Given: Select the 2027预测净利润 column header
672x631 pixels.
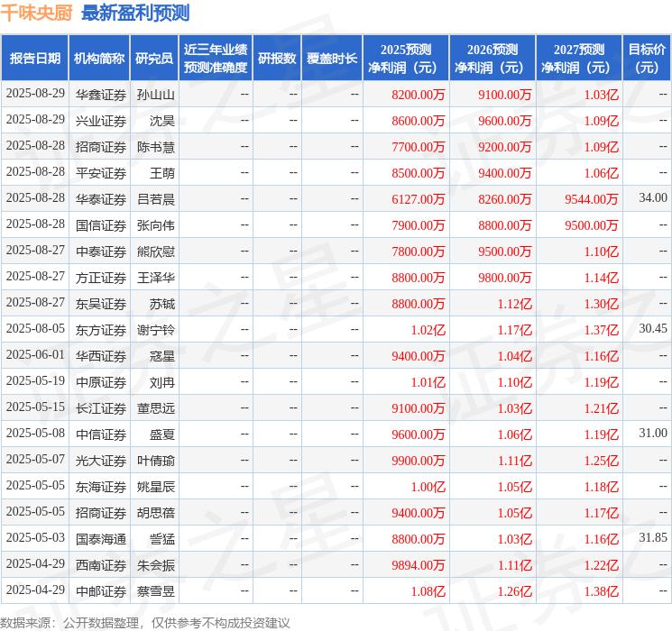Looking at the screenshot, I should coord(579,58).
